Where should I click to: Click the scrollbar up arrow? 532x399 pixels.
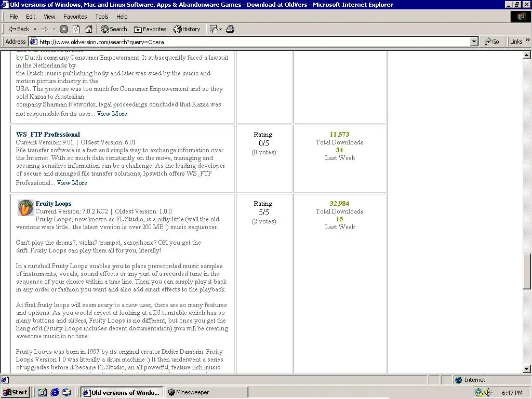click(527, 55)
